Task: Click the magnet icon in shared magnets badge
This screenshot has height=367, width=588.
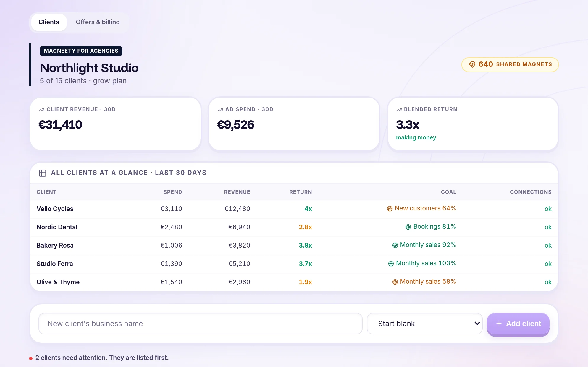Action: click(472, 64)
